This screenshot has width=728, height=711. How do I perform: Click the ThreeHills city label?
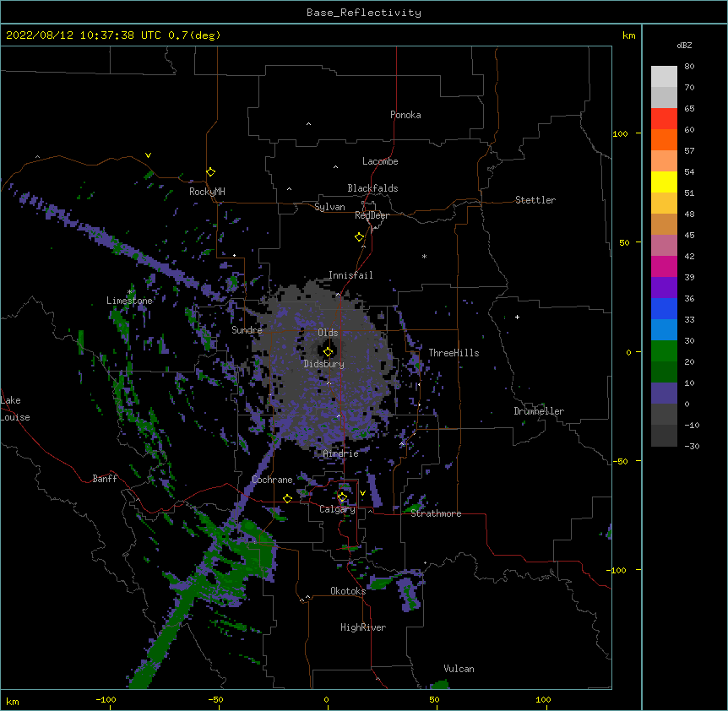[x=454, y=353]
